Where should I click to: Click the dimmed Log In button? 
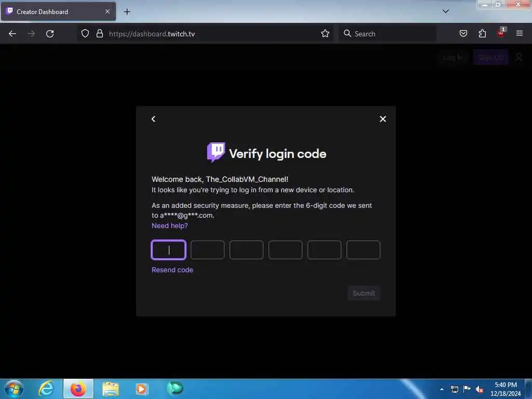454,57
